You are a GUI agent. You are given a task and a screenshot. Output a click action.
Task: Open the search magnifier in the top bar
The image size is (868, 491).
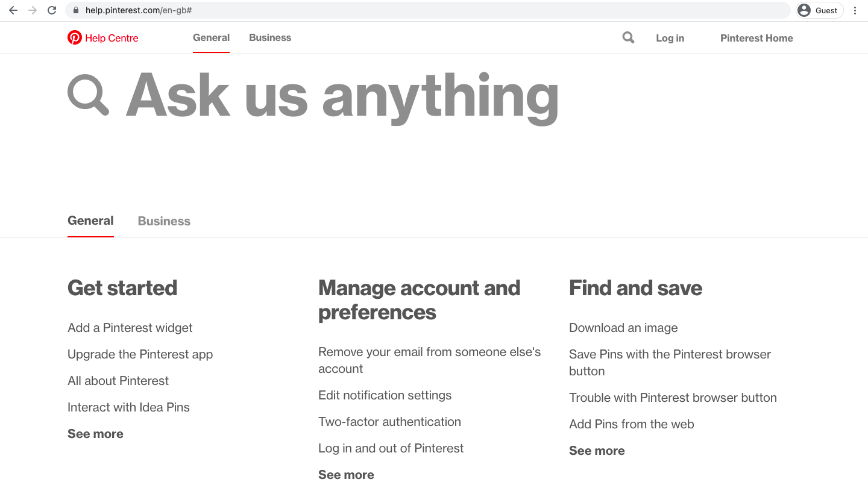(627, 37)
